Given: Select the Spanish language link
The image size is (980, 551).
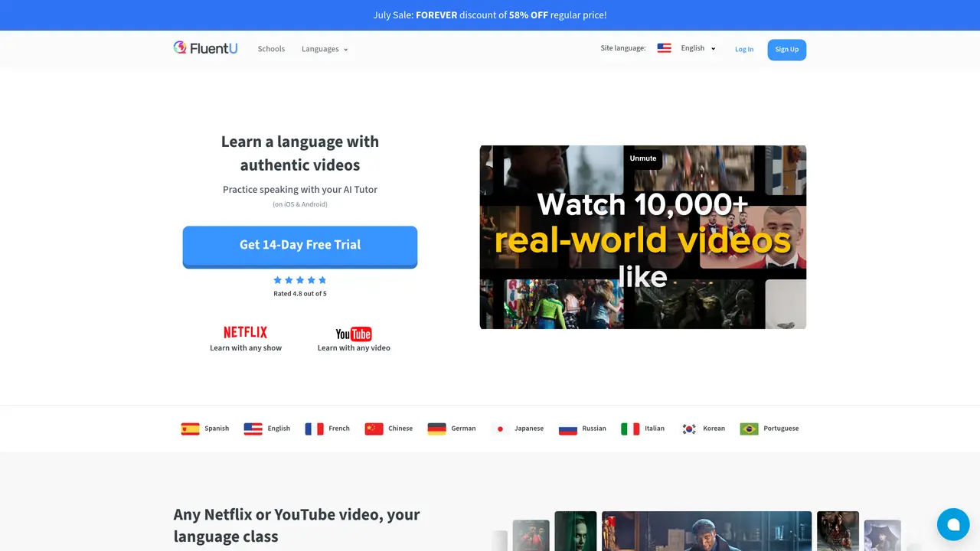Looking at the screenshot, I should click(217, 429).
